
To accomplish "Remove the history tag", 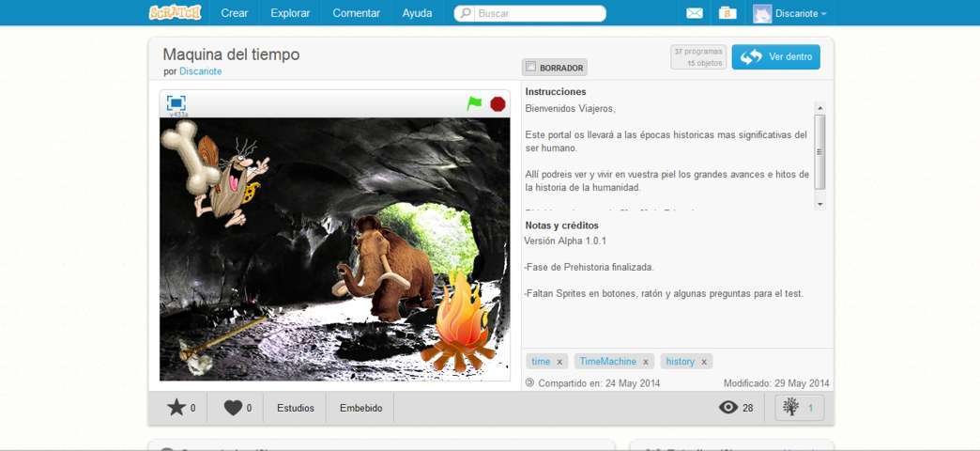I will pyautogui.click(x=704, y=362).
